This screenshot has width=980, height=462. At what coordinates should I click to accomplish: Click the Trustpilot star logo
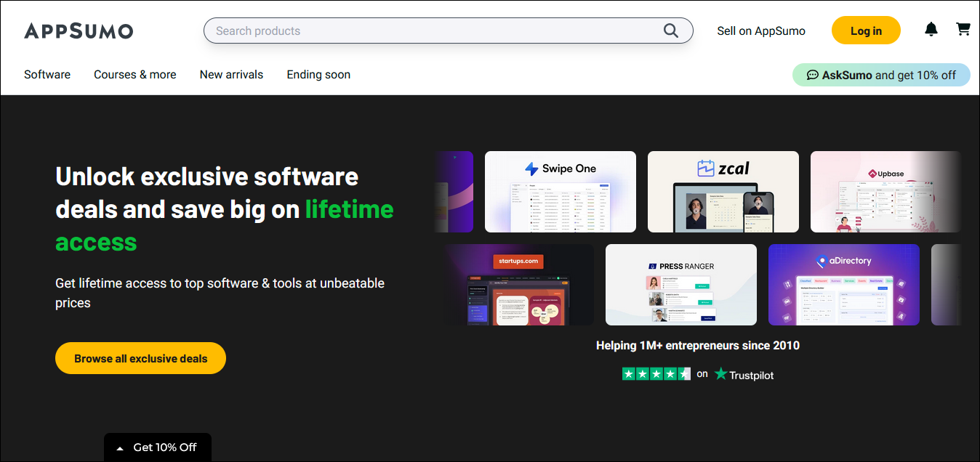click(720, 374)
